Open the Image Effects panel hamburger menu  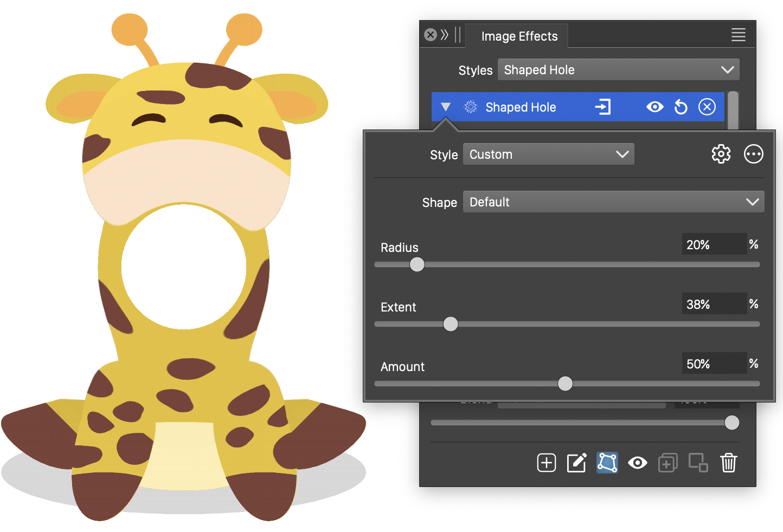[x=738, y=35]
